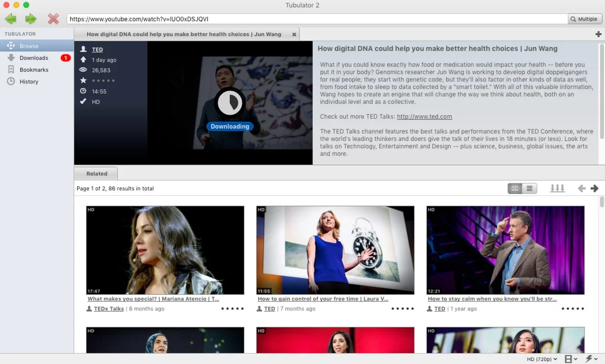Click the upload date arrow icon

[83, 60]
